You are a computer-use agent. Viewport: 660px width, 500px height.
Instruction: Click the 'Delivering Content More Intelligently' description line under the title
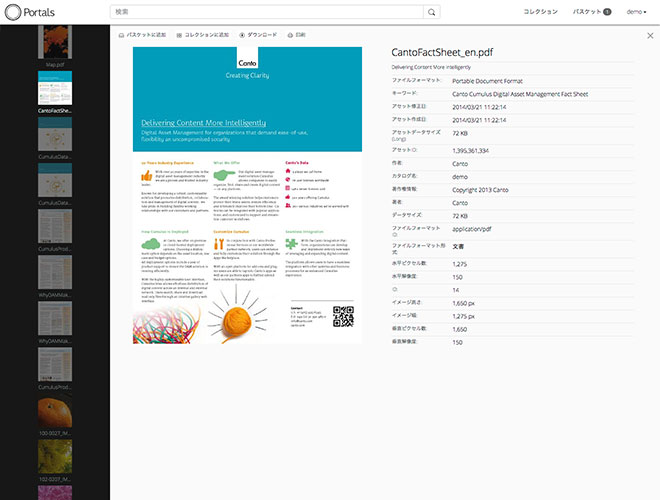[431, 67]
